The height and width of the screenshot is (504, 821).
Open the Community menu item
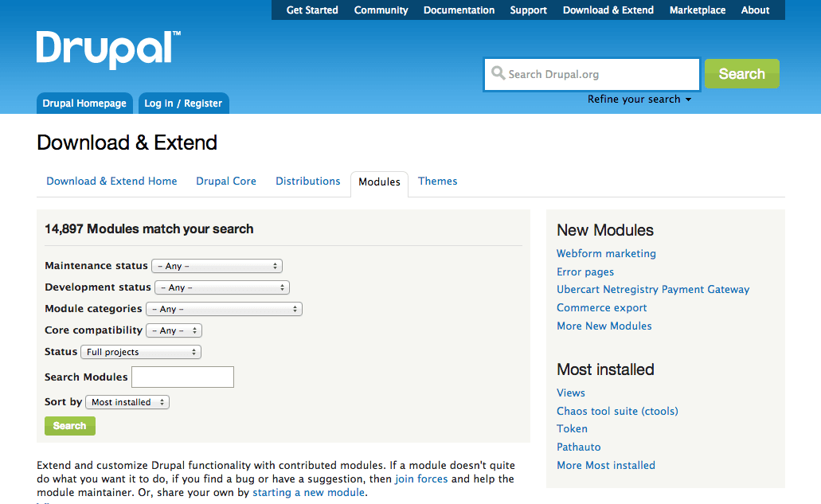click(381, 10)
